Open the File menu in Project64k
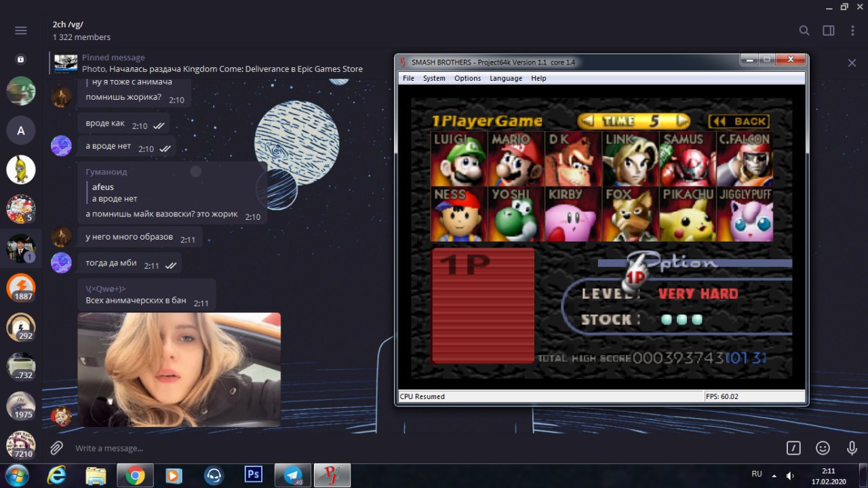 (x=408, y=78)
